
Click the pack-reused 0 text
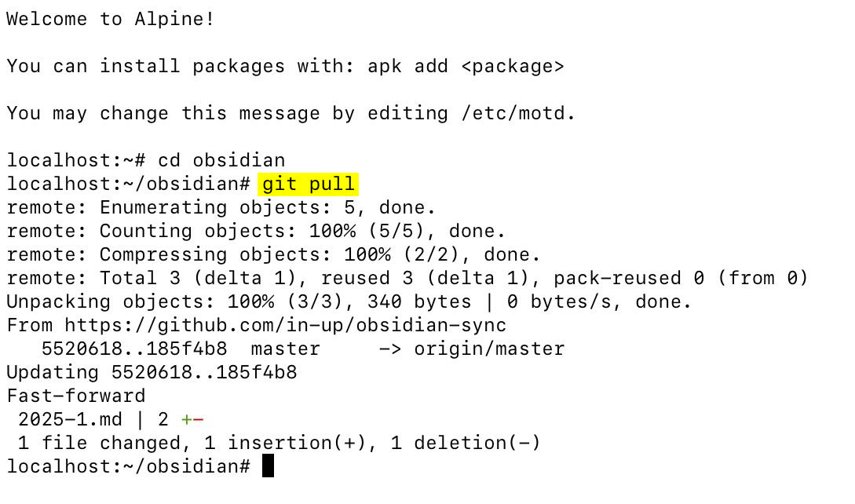point(629,278)
